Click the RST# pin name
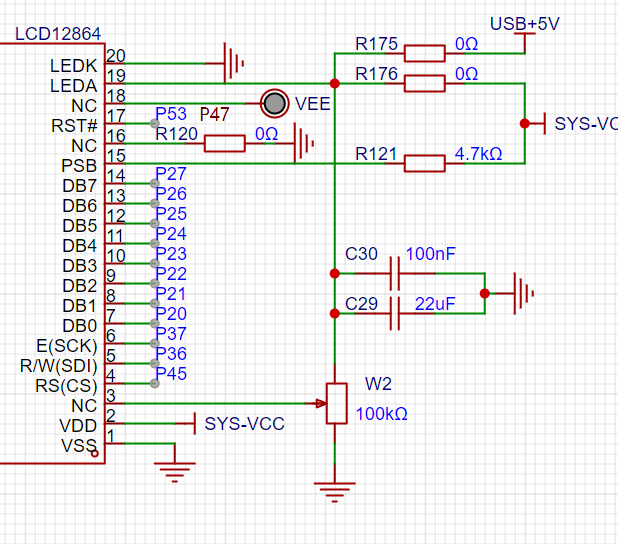The image size is (618, 544). [x=74, y=126]
